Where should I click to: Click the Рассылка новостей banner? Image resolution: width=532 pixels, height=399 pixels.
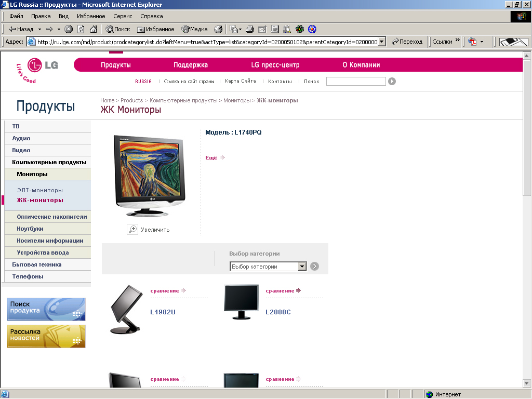point(46,337)
